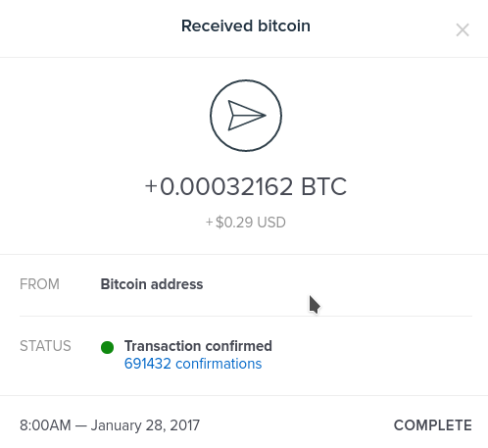Click the number 691432 in blue

(148, 364)
